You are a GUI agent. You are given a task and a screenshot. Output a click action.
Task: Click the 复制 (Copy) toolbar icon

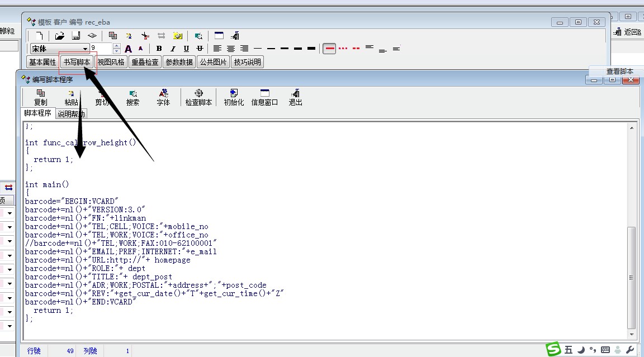pos(40,97)
